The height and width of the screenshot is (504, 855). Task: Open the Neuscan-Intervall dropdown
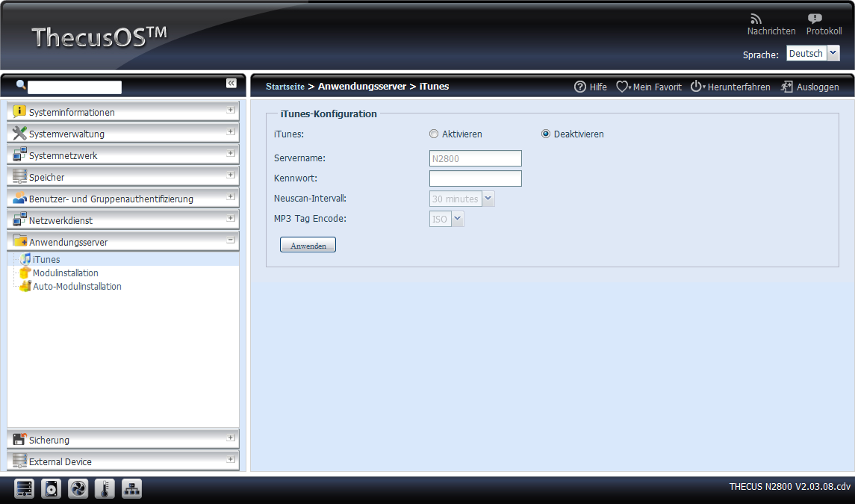pos(488,199)
